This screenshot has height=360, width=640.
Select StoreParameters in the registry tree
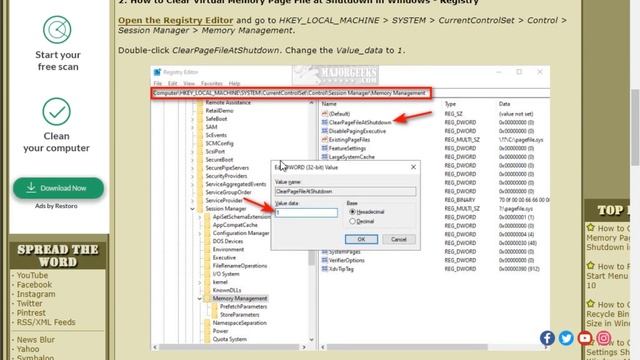coord(240,315)
